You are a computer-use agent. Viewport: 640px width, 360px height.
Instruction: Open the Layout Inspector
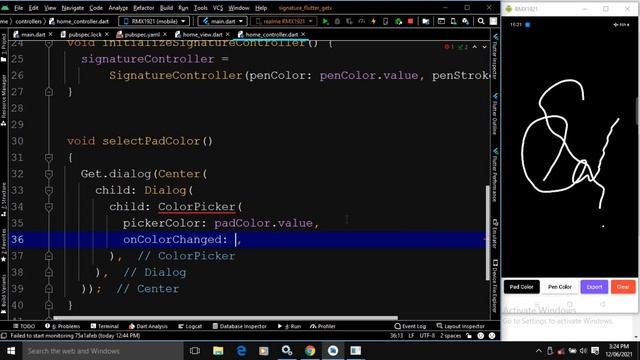coord(460,326)
